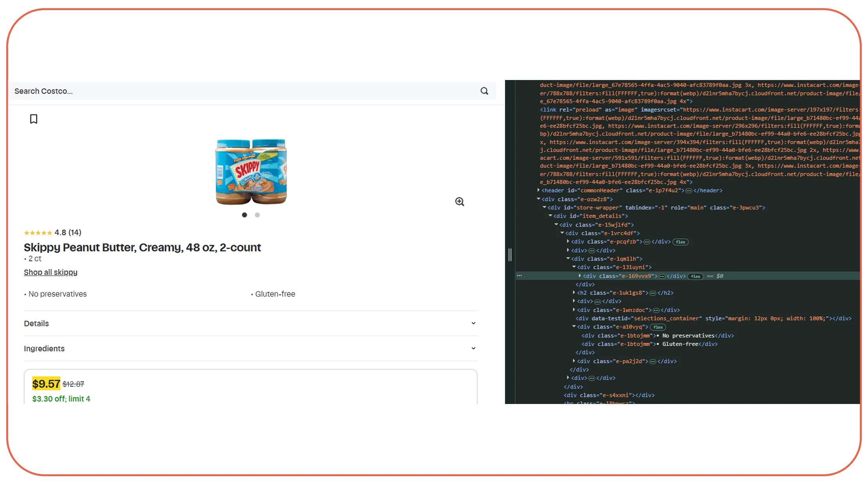Click the struck-through $12.87 price
The height and width of the screenshot is (484, 868).
(73, 384)
